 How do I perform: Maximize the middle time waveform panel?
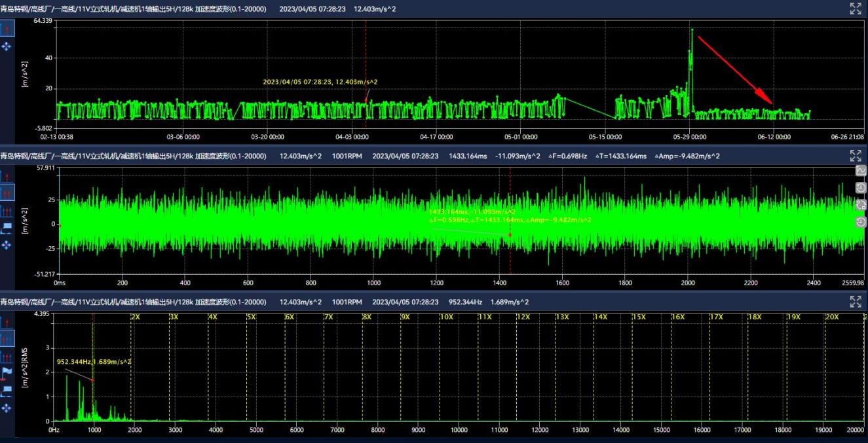pos(856,156)
